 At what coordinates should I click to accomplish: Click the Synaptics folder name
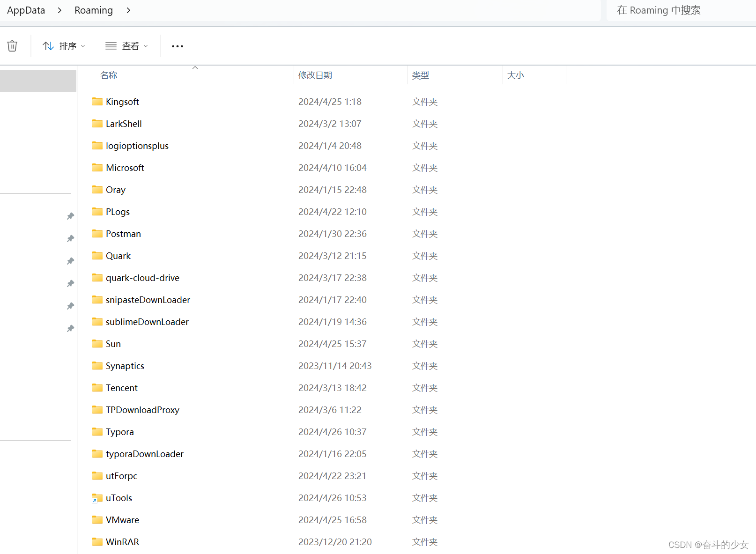pos(125,366)
